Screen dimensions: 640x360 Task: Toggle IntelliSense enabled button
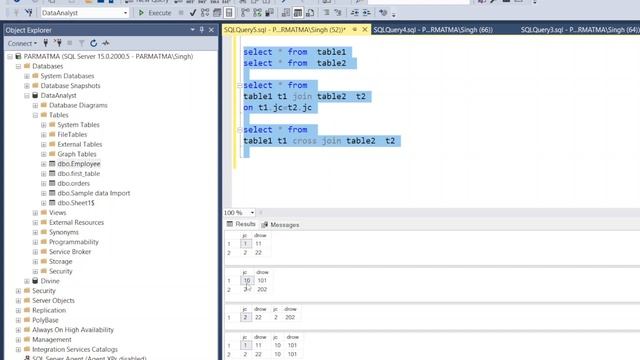point(229,13)
